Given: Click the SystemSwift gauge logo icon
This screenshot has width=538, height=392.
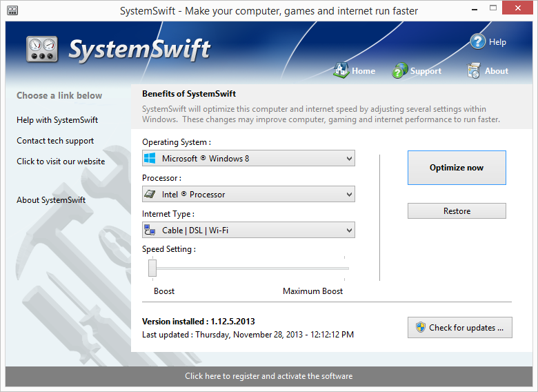Looking at the screenshot, I should pos(44,49).
